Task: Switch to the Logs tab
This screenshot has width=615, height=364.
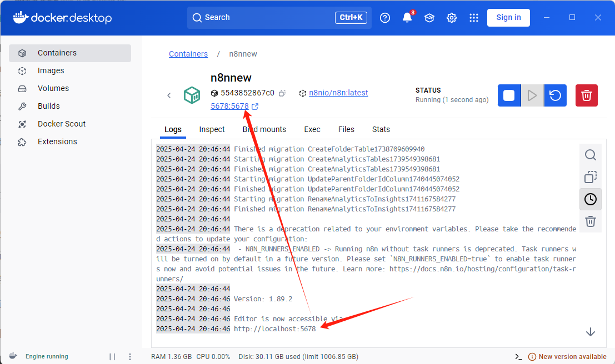Action: 173,129
